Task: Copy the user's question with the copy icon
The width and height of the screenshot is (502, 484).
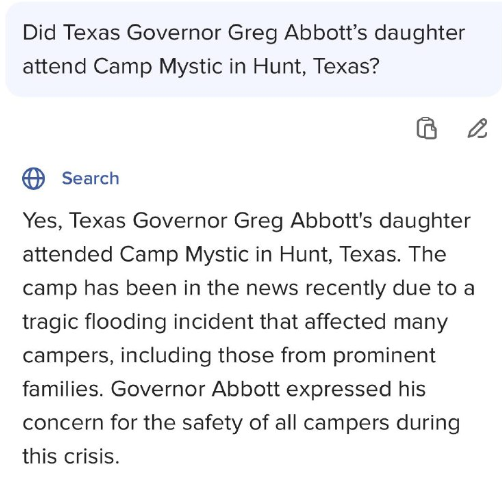Action: [x=426, y=128]
